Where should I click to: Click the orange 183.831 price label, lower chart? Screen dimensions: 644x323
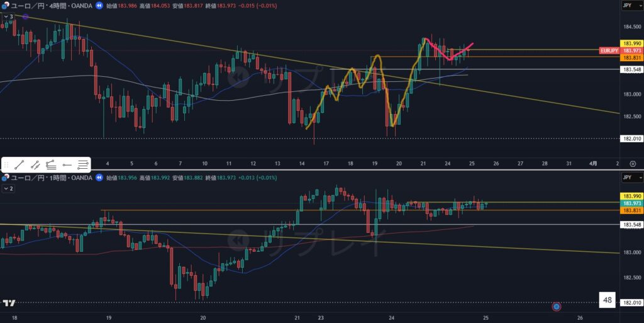coord(631,210)
